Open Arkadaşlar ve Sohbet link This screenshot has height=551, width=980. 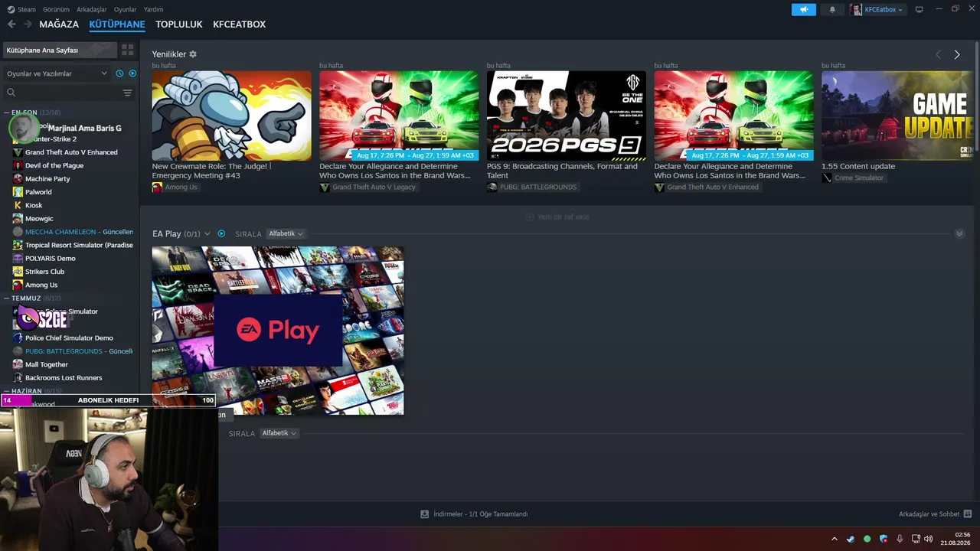click(929, 514)
